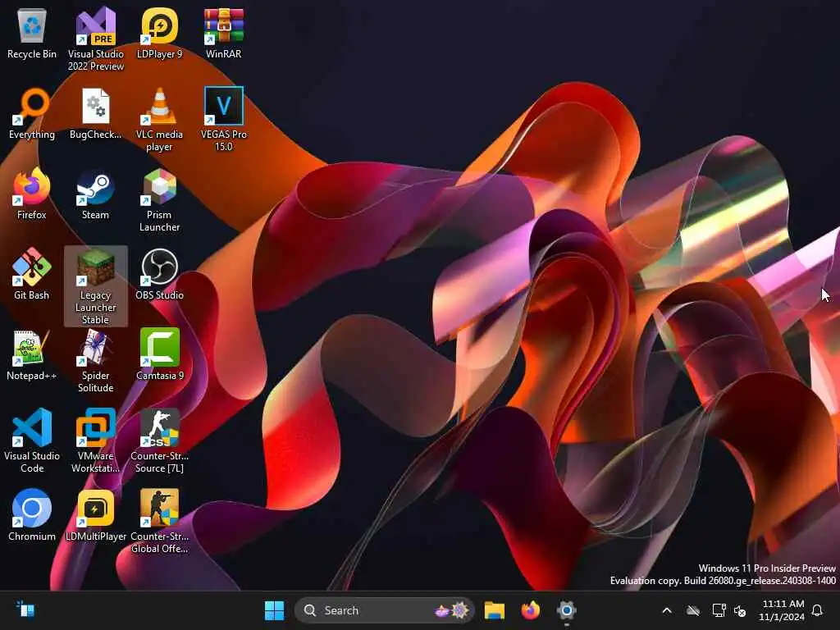Select the Chromium desktop shortcut
The width and height of the screenshot is (840, 630).
coord(32,515)
